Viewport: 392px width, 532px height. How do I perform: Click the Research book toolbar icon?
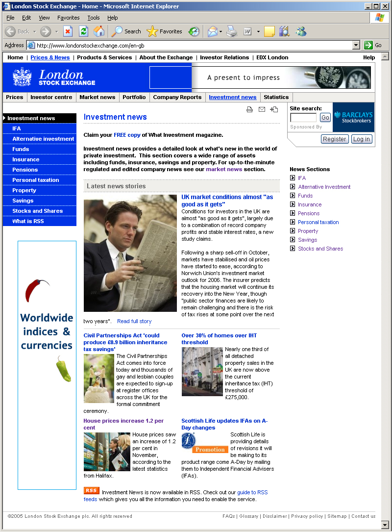[285, 31]
